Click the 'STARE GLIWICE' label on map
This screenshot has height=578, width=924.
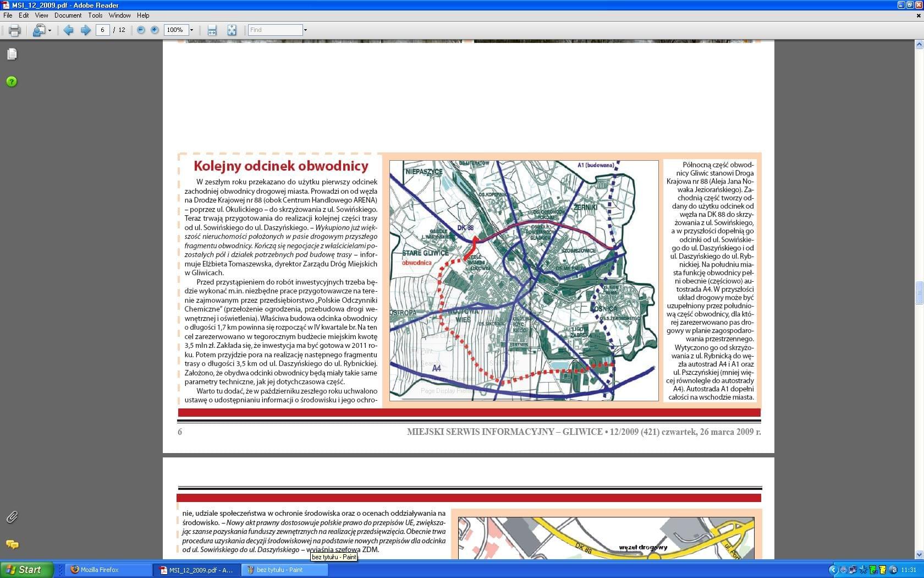[x=425, y=253]
